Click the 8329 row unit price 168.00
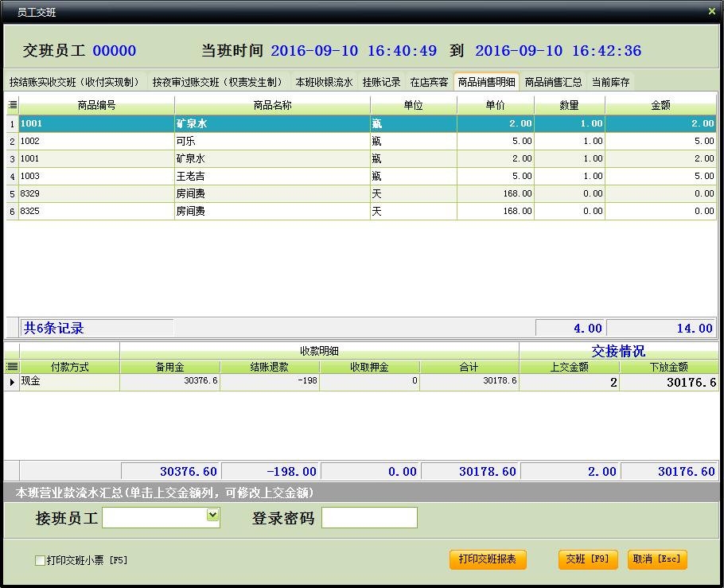 coord(496,193)
